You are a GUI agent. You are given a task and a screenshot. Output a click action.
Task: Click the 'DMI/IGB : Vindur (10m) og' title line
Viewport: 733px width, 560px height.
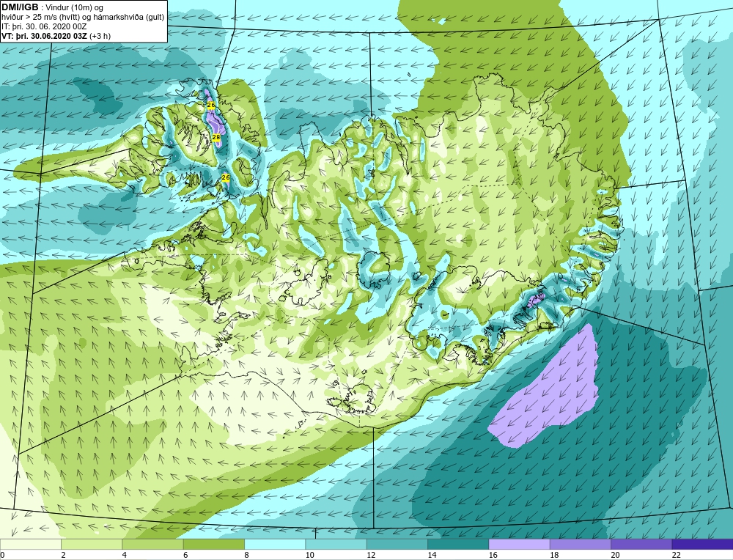[53, 7]
